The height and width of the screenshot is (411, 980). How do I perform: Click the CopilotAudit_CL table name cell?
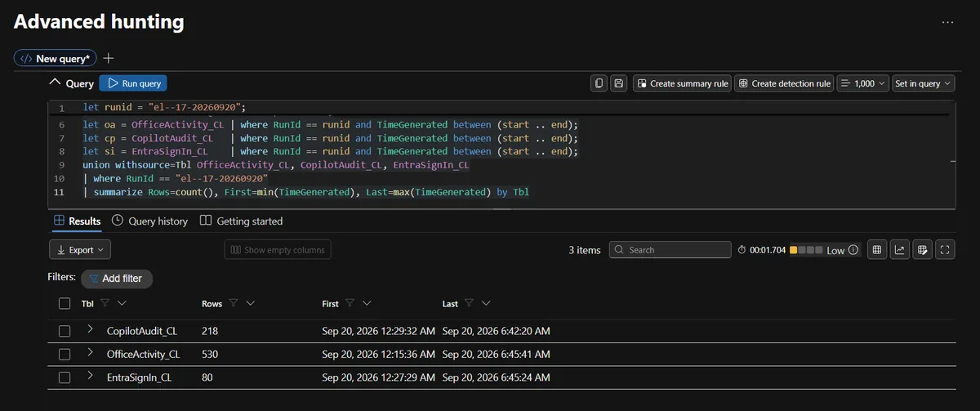142,331
